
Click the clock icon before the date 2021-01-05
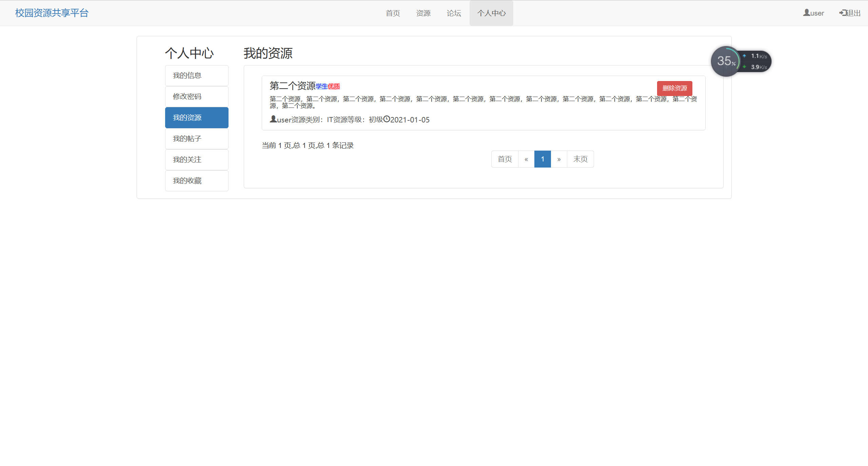[386, 119]
